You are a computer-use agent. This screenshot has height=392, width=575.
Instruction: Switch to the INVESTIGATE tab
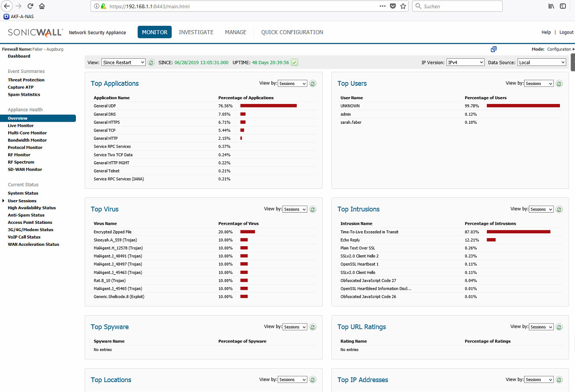[196, 32]
